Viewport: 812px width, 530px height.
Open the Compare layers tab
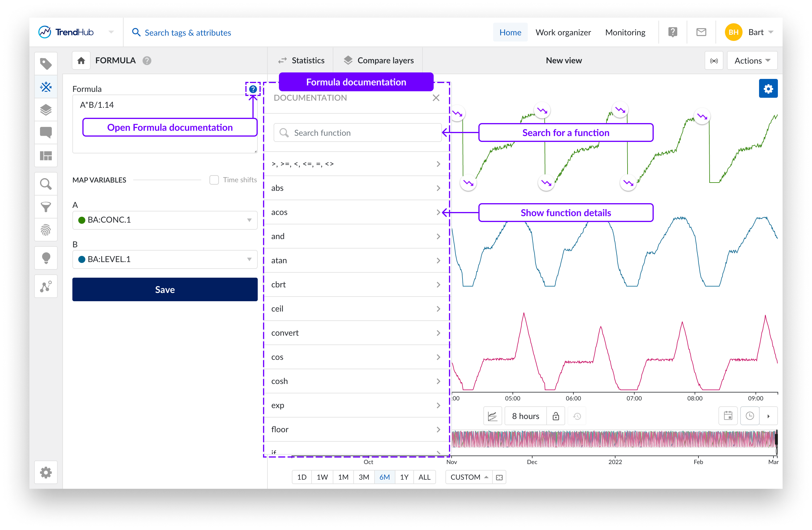379,60
